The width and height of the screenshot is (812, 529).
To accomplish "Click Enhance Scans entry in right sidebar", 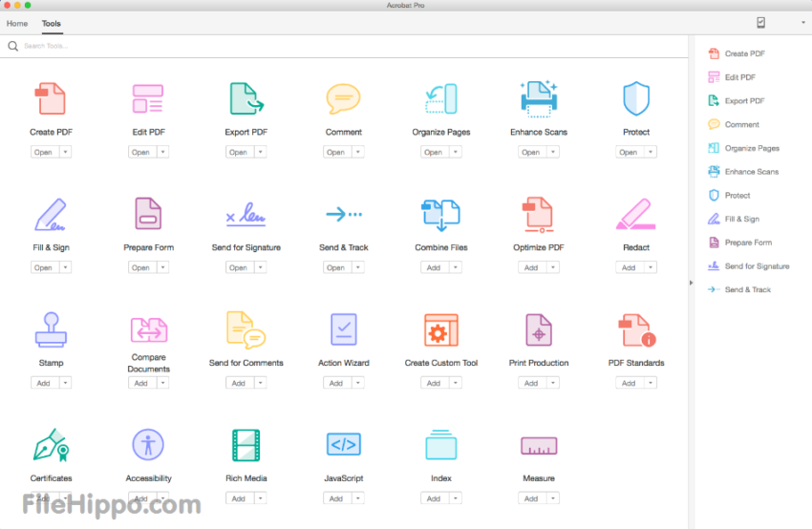I will click(743, 171).
